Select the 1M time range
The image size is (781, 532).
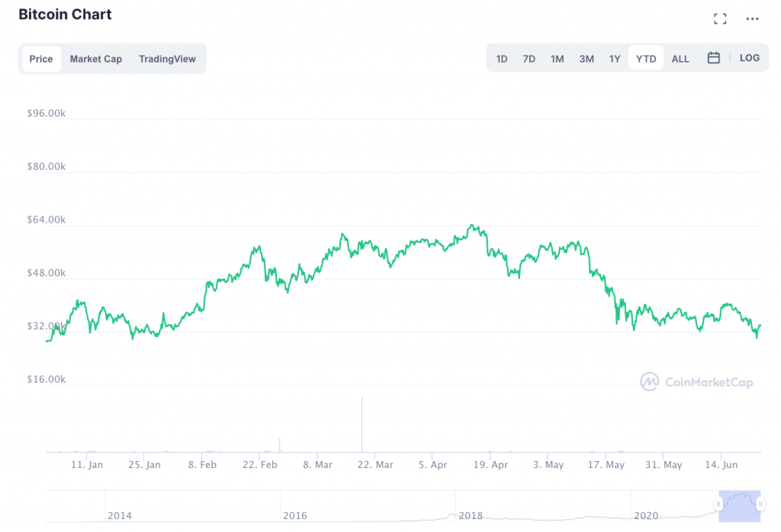point(558,59)
